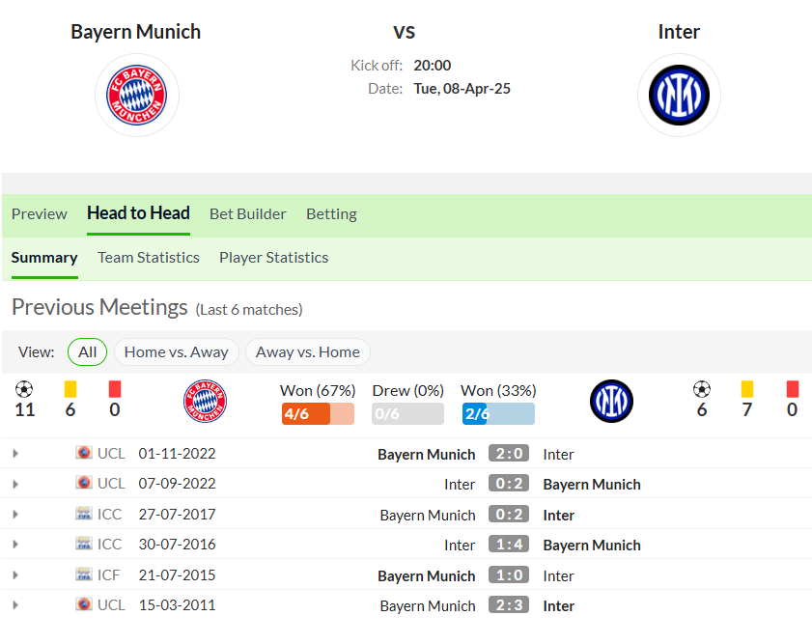Expand the 01-11-2022 match row
This screenshot has width=812, height=644.
tap(15, 454)
